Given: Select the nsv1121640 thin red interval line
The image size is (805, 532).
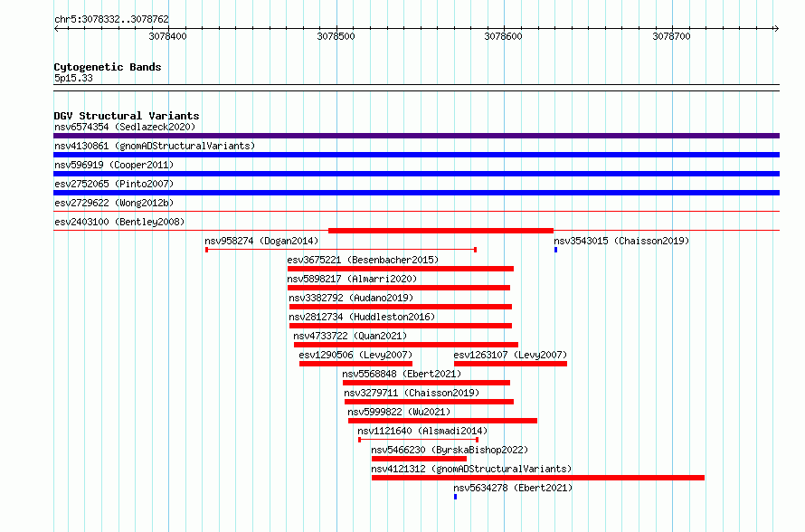Looking at the screenshot, I should (x=419, y=440).
